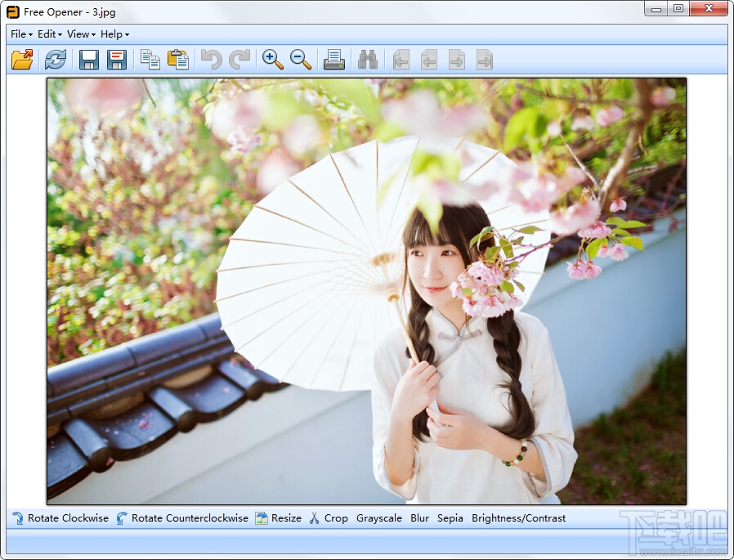
Task: Open the View menu
Action: pyautogui.click(x=81, y=34)
